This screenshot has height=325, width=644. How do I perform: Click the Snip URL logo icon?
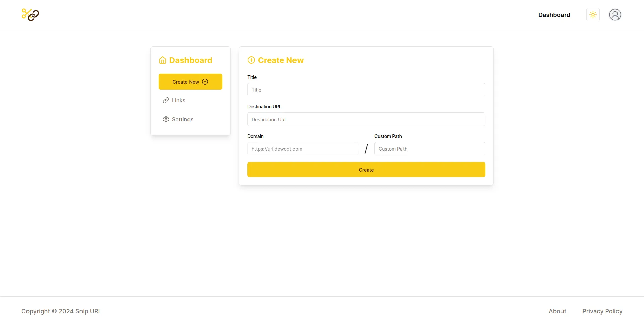(x=30, y=15)
